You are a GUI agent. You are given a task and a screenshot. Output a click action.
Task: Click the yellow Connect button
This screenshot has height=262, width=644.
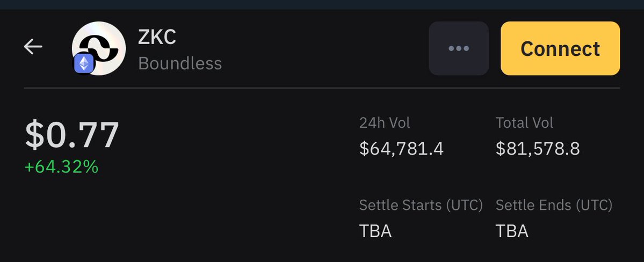(x=560, y=48)
